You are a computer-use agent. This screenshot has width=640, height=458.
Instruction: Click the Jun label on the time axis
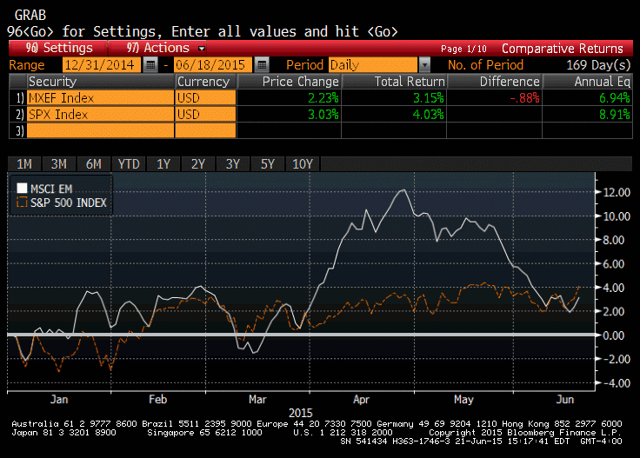point(565,399)
